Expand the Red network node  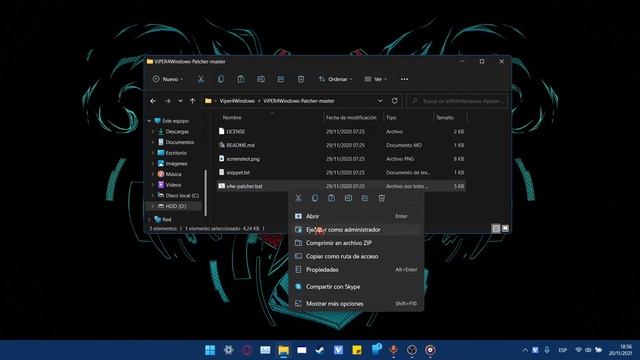point(149,220)
